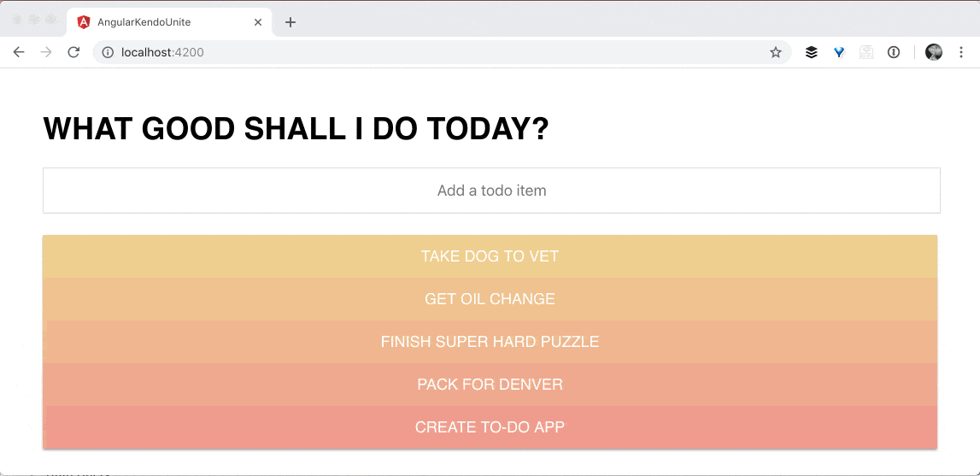
Task: Click the TAKE DOG TO VET item
Action: (490, 256)
